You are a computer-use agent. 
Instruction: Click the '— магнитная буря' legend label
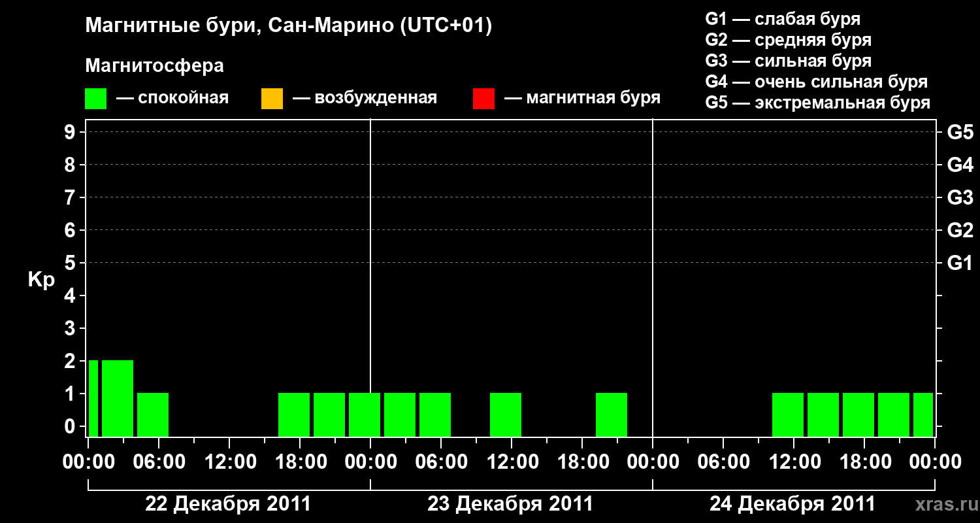click(x=583, y=99)
